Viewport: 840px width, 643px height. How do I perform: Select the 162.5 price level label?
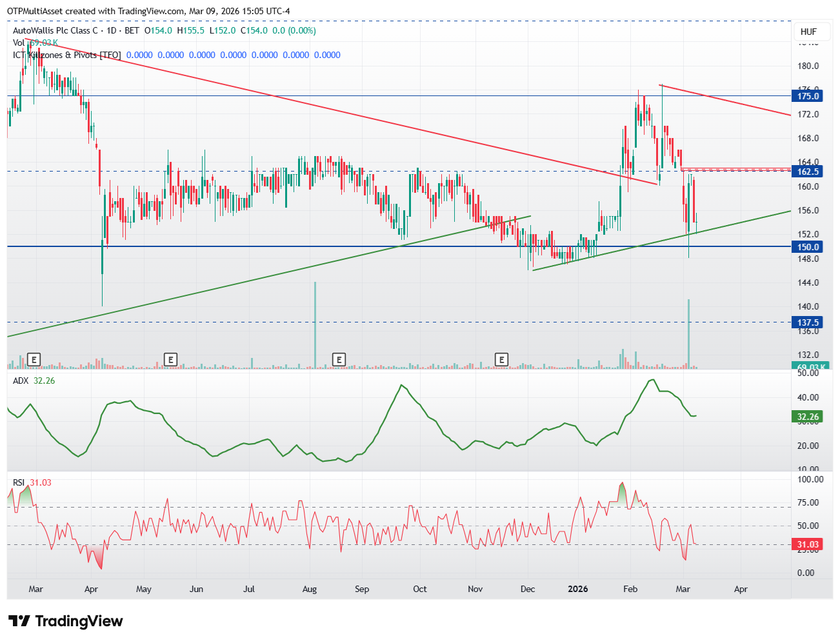point(808,172)
